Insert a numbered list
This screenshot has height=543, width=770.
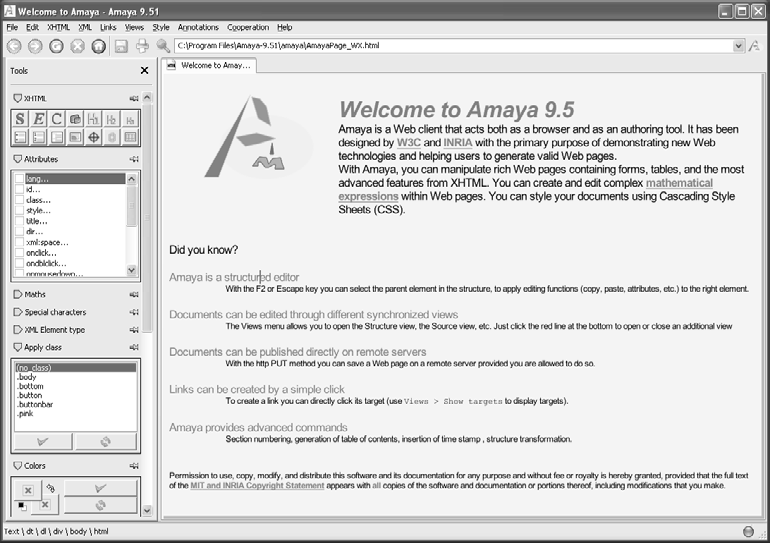(x=38, y=137)
